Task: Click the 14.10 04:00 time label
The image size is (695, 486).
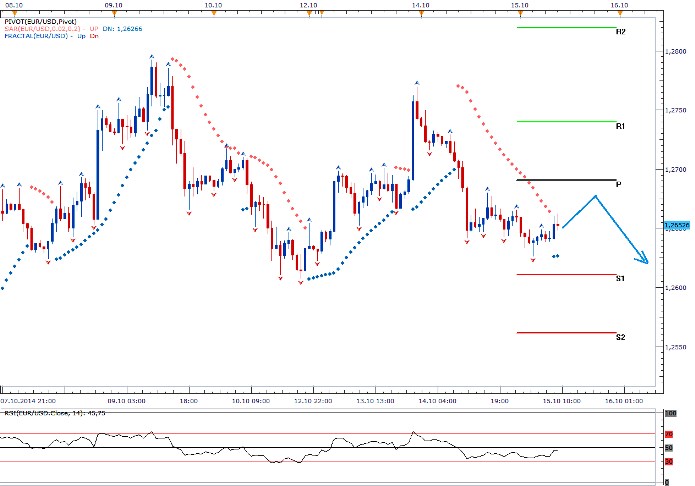Action: point(437,401)
